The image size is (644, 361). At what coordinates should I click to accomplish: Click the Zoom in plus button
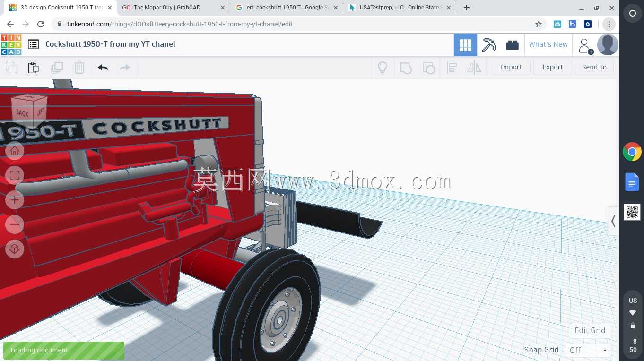[15, 200]
